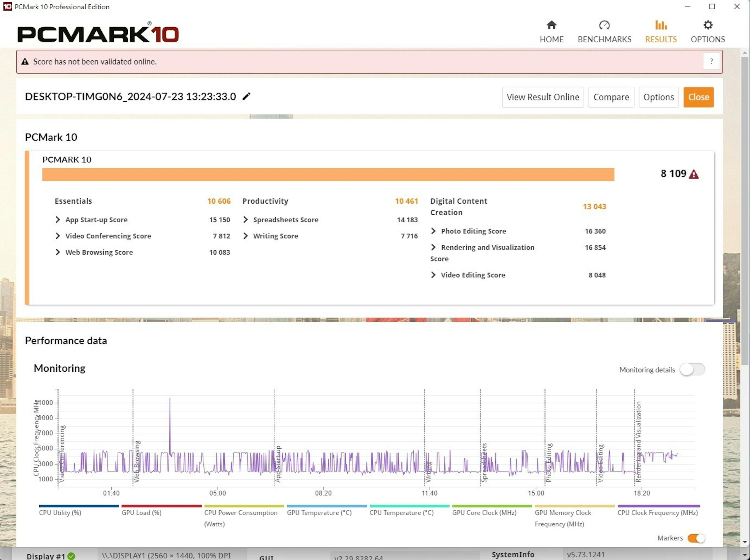
Task: Toggle CPU Power Consumption legend series
Action: coord(244,516)
